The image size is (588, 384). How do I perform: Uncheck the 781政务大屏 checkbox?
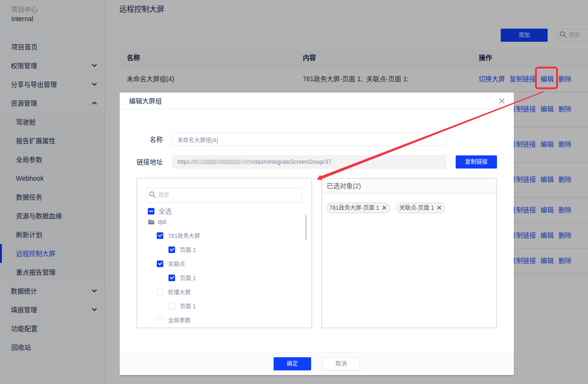point(160,236)
